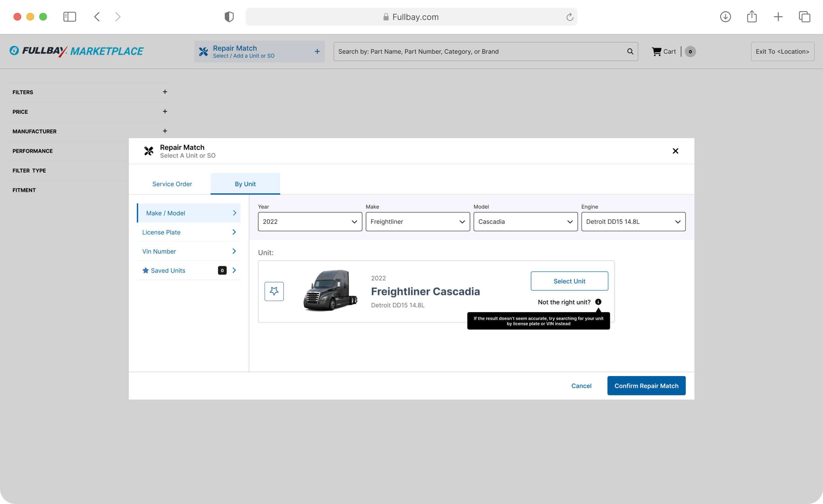
Task: Click the Fullbay Marketplace logo
Action: tap(76, 51)
